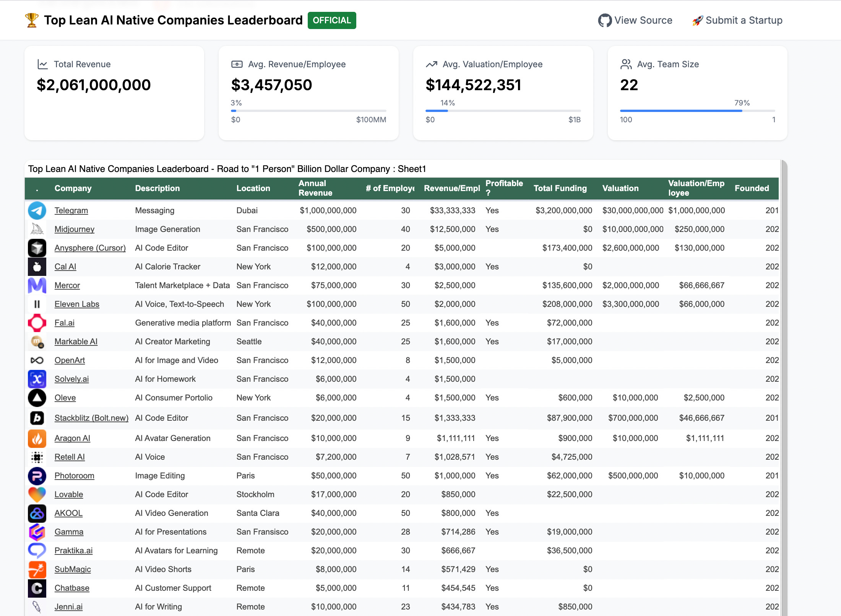Viewport: 841px width, 616px height.
Task: Click the Avg. Revenue/Employee banknote icon
Action: [x=237, y=64]
